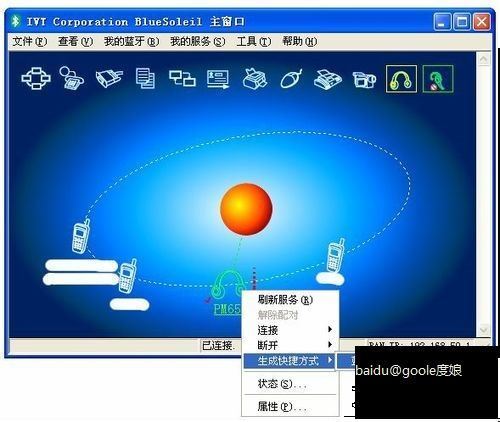Click the vertical scrollbar down arrow
500x422 pixels.
pyautogui.click(x=483, y=330)
